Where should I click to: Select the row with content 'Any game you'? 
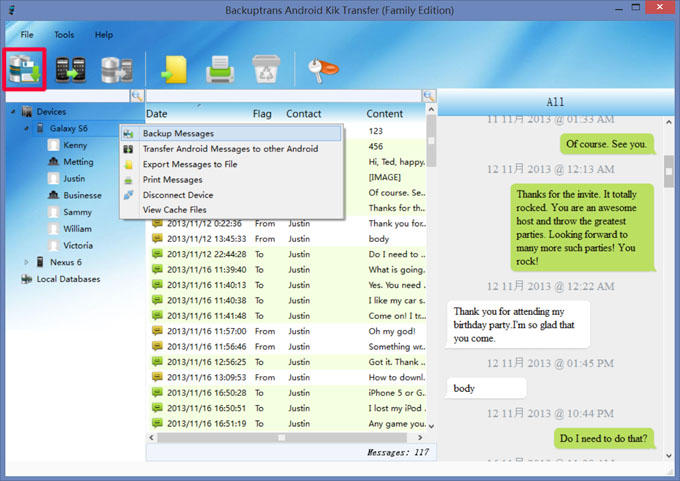288,423
